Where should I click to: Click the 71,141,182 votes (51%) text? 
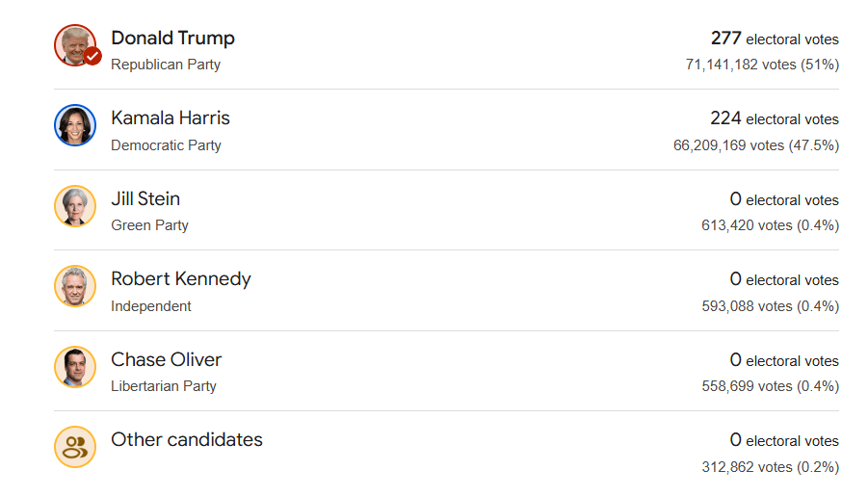761,65
